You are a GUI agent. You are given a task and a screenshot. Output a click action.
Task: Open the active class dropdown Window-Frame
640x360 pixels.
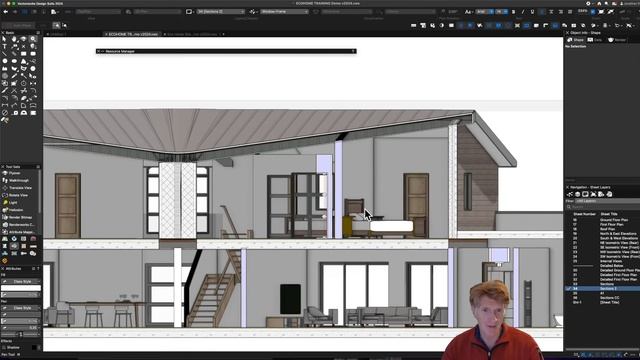point(284,12)
